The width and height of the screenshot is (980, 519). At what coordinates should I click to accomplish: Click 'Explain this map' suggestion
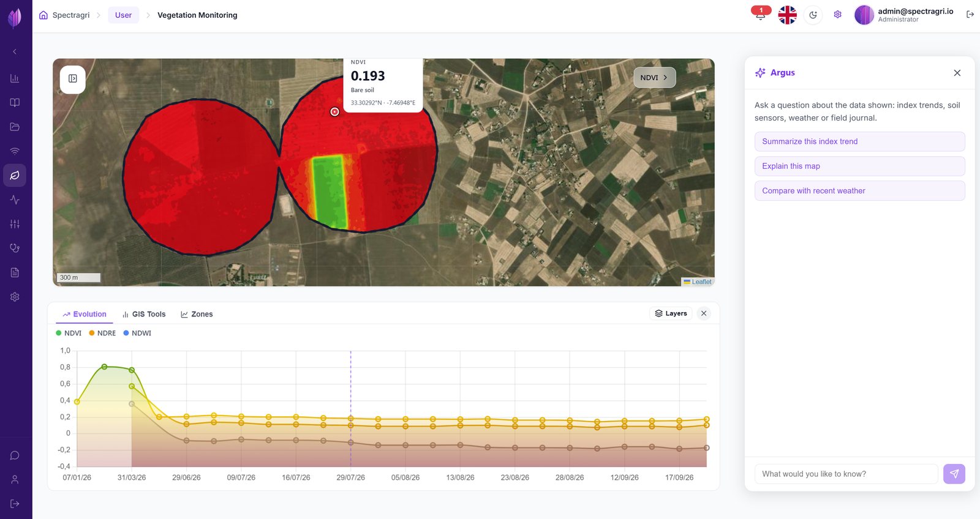pyautogui.click(x=860, y=166)
